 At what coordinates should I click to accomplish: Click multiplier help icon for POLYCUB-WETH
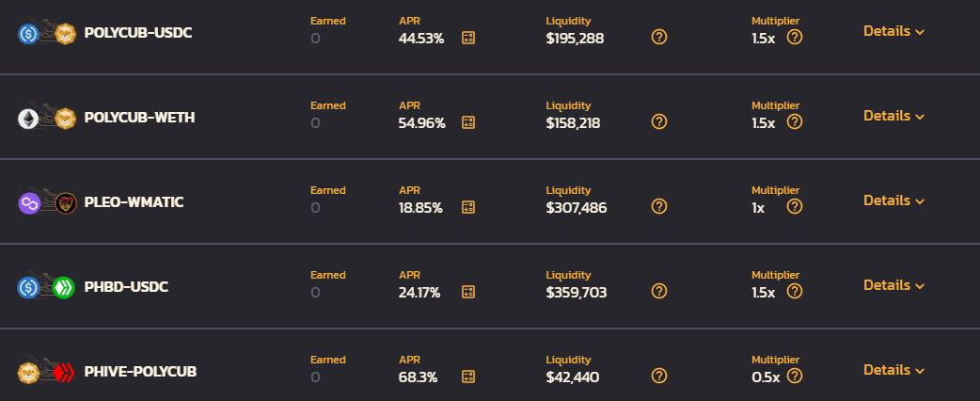[795, 121]
